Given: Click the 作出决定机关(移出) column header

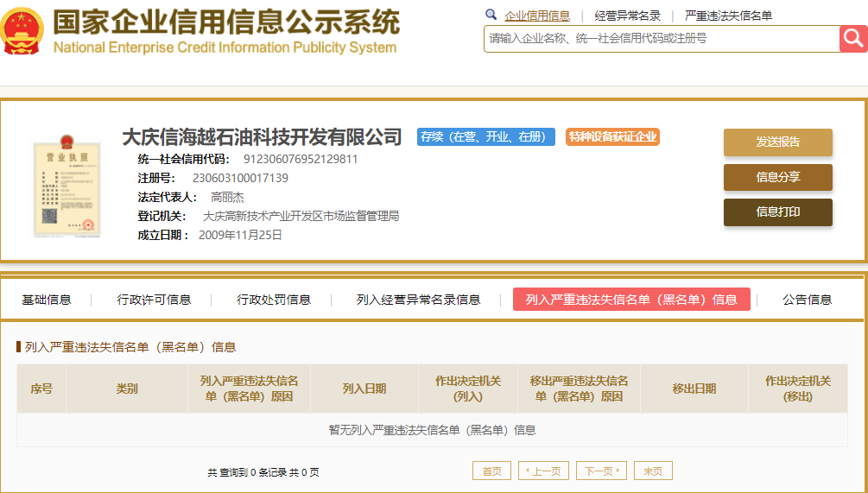Looking at the screenshot, I should pyautogui.click(x=798, y=389).
